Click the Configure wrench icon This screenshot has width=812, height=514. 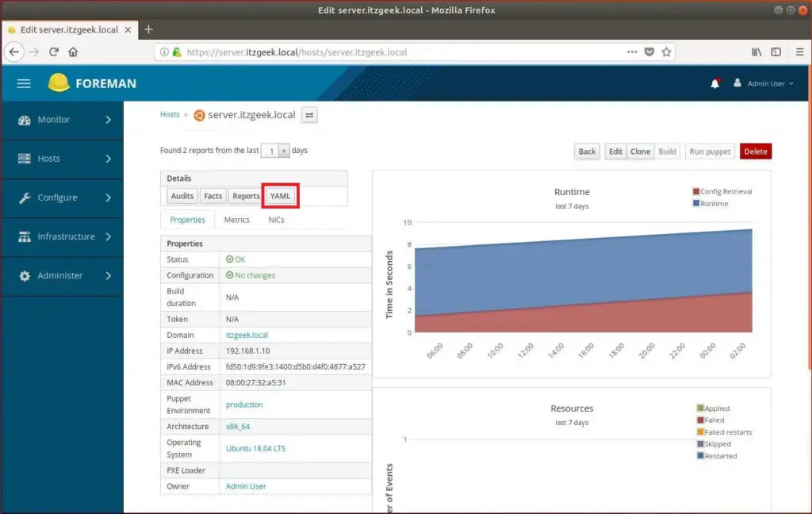click(x=25, y=198)
